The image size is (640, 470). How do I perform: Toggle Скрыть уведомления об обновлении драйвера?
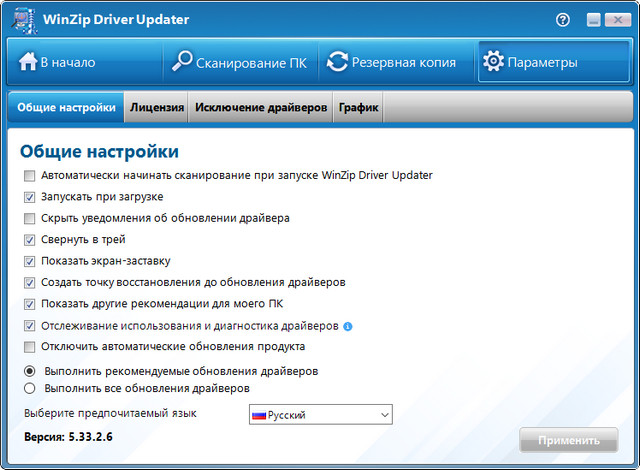tap(30, 218)
